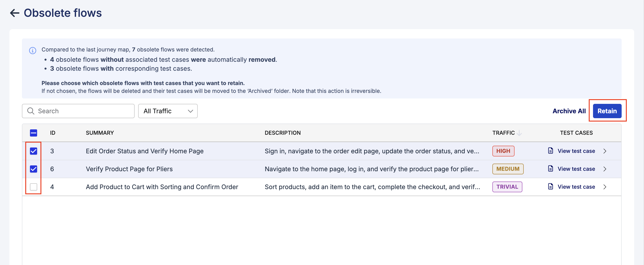Click the sort arrow next to the TRAFFIC header
Viewport: 644px width, 265px height.
(519, 133)
